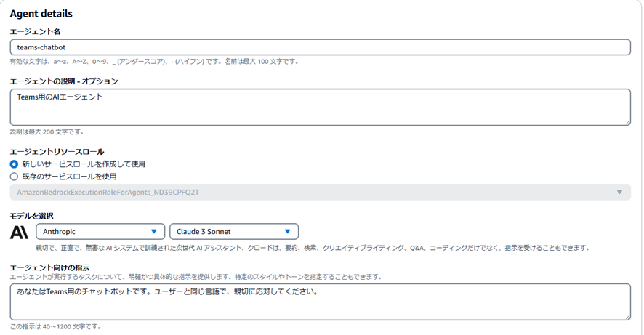Click the エージェント向けの指示 section label
Screen dimensions: 644x335
pos(49,267)
